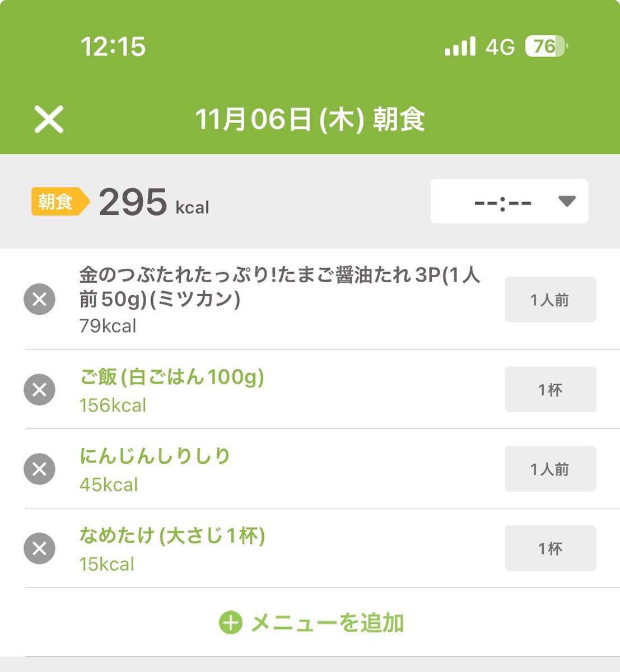Close the breakfast entry screen with X

click(49, 119)
